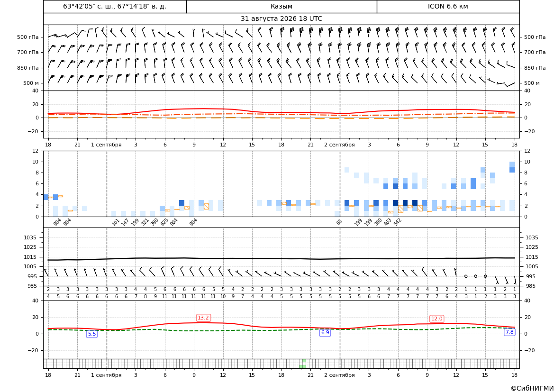The image size is (554, 392).
Task: Click the blue 7.8 temperature label
Action: (509, 332)
